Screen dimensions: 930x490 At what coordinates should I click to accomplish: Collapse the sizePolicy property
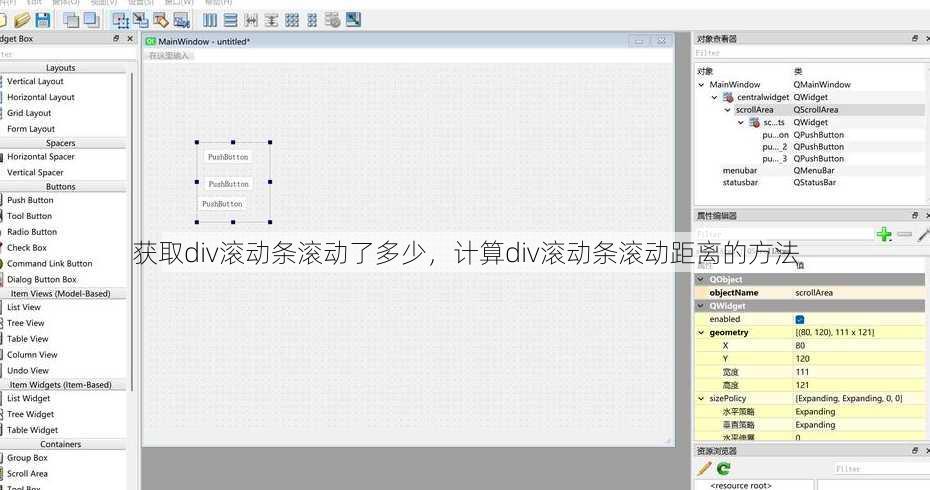click(x=702, y=399)
